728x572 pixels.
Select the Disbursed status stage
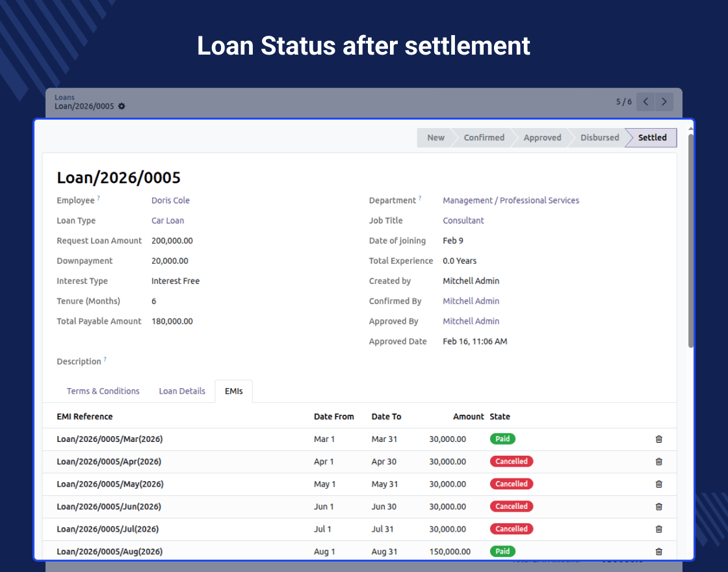[599, 138]
